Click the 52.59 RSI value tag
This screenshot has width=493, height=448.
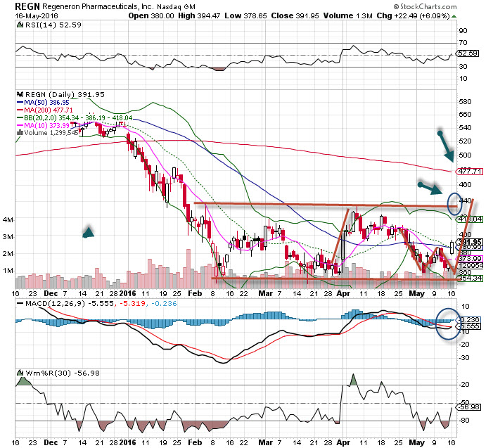[x=468, y=53]
